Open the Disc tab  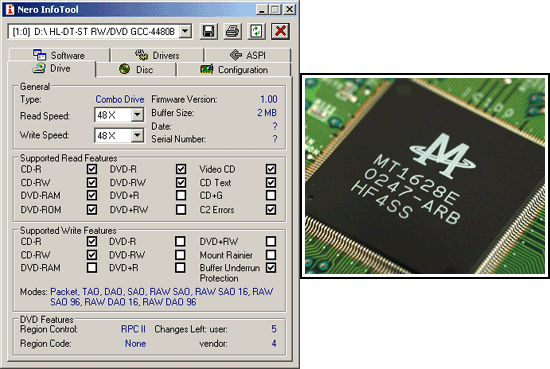[x=136, y=69]
